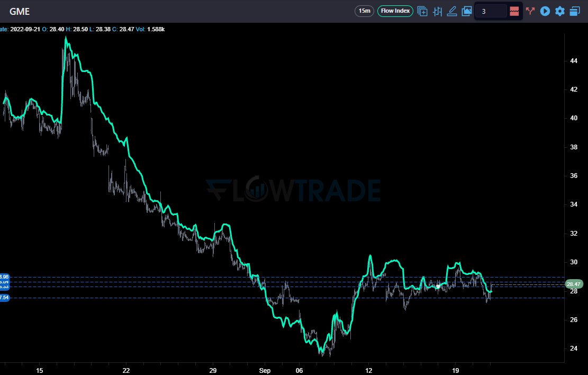The height and width of the screenshot is (375, 588).
Task: Click the red split-arrows icon
Action: pos(530,11)
